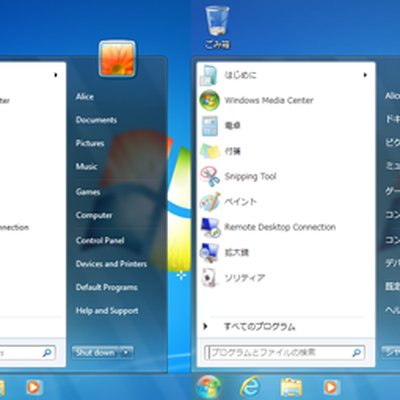Expand すべてのプログラム all programs list
400x400 pixels.
pos(286,326)
